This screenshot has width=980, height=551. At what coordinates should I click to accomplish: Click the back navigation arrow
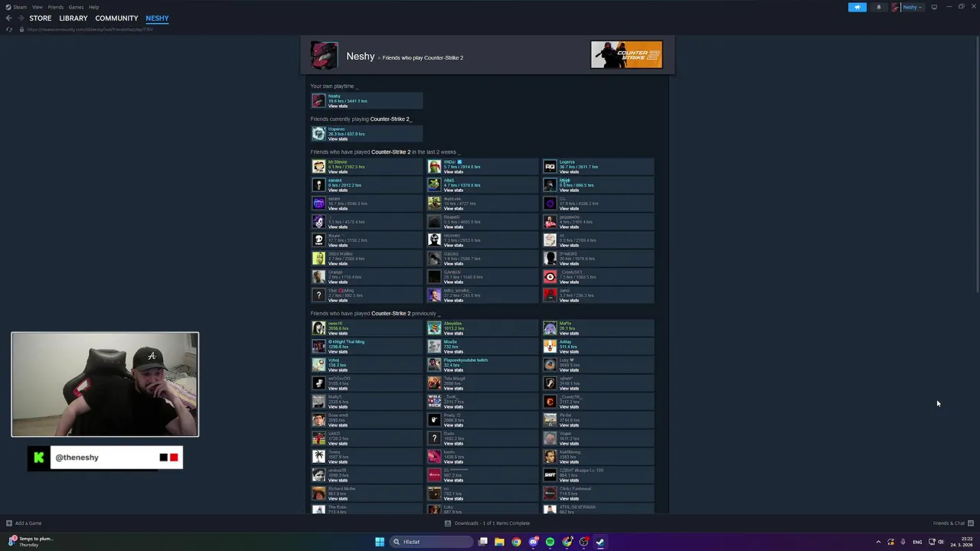point(8,18)
